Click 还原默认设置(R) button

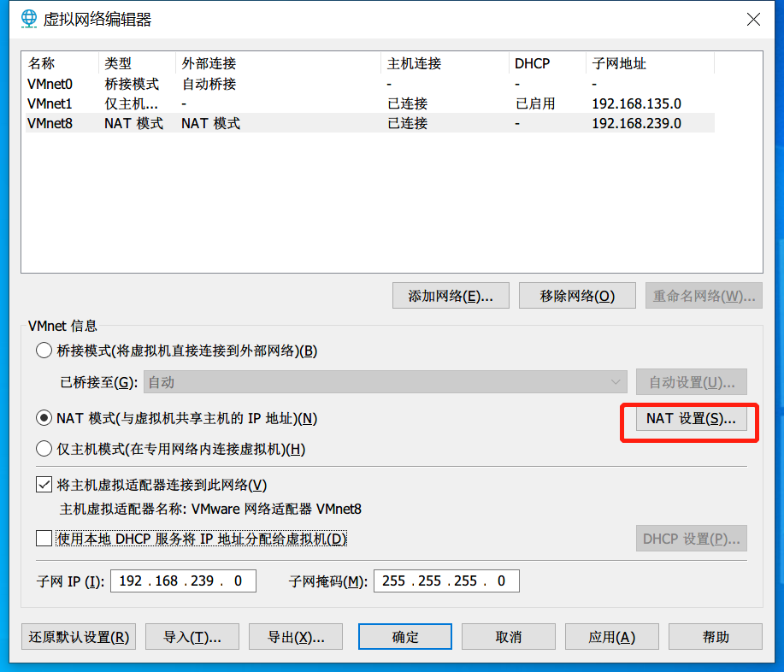(79, 636)
